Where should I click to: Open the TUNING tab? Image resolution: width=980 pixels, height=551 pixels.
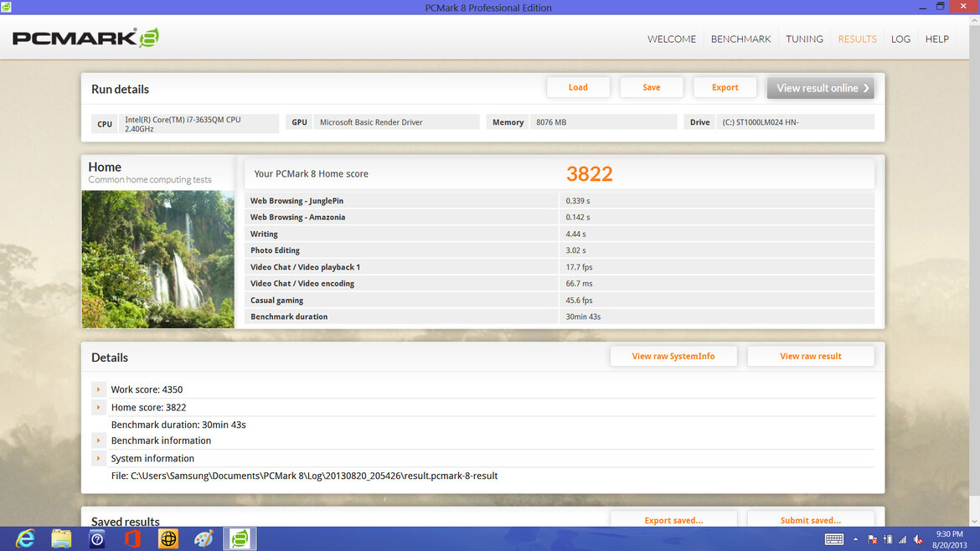804,39
